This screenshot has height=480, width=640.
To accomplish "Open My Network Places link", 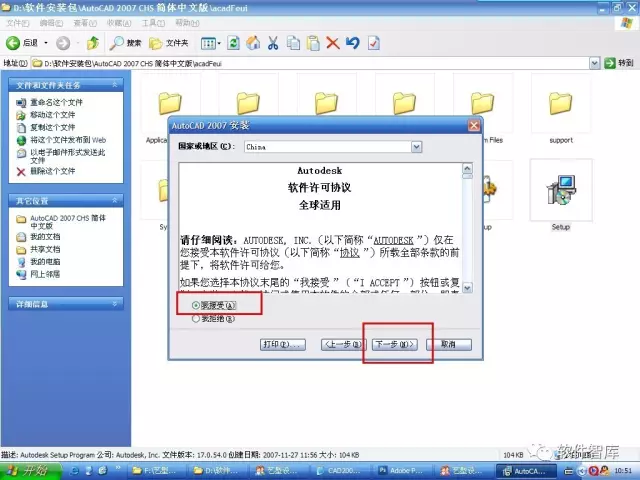I will coord(45,274).
